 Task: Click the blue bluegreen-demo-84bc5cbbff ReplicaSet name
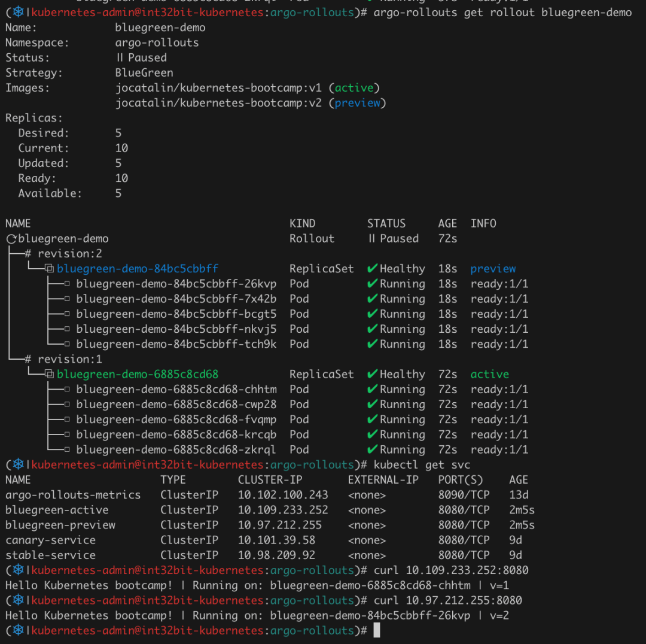[138, 269]
